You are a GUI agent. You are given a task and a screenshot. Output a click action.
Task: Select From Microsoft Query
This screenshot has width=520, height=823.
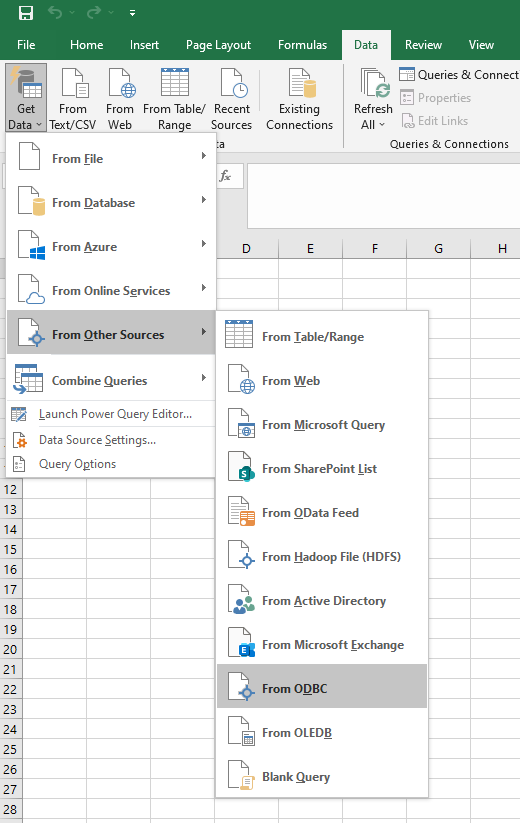click(322, 425)
